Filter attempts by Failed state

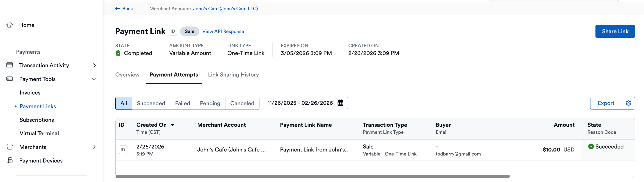coord(182,103)
